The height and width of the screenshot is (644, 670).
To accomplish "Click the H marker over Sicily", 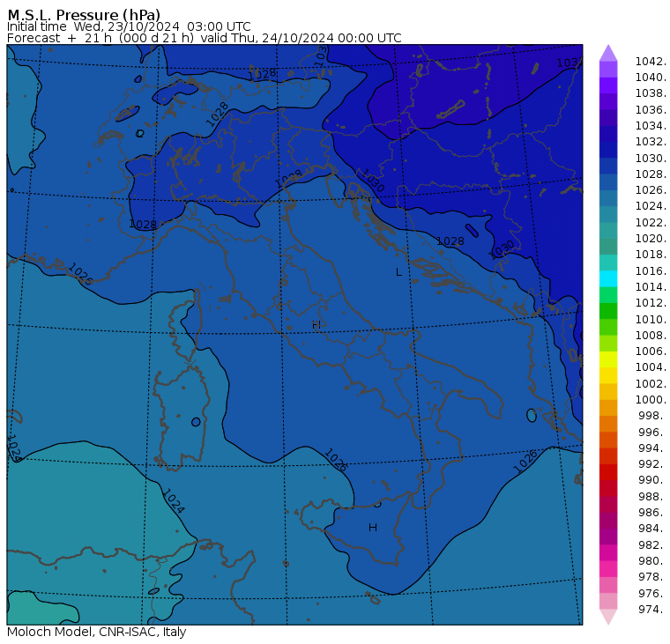I will coord(373,528).
